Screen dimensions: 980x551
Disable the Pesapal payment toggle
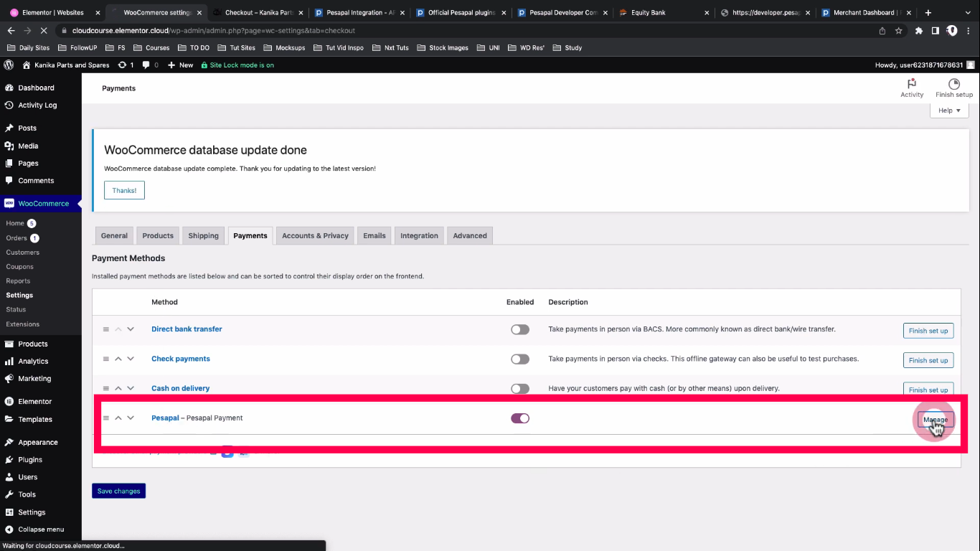(519, 418)
